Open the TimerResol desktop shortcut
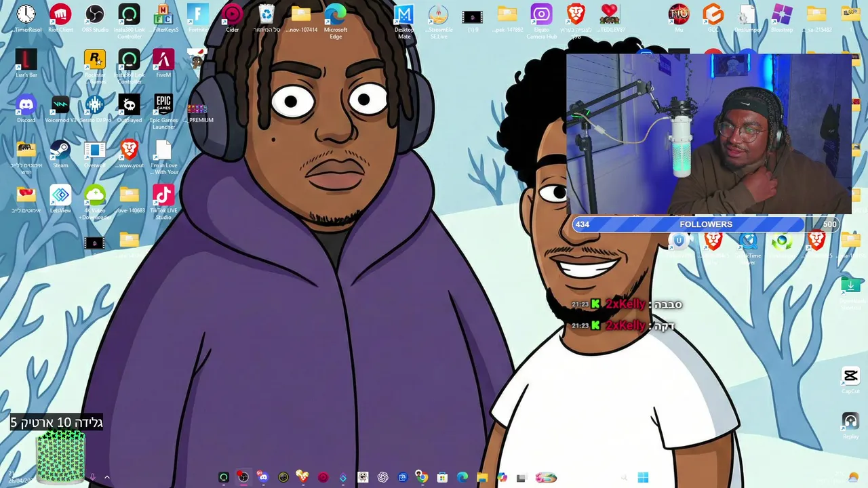This screenshot has height=488, width=868. (x=26, y=18)
